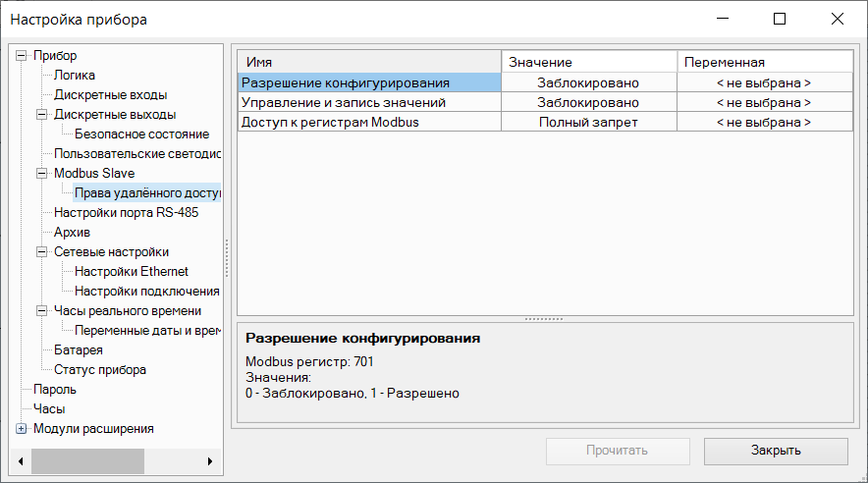Collapse the Прибор root tree node
This screenshot has width=868, height=483.
[x=22, y=56]
